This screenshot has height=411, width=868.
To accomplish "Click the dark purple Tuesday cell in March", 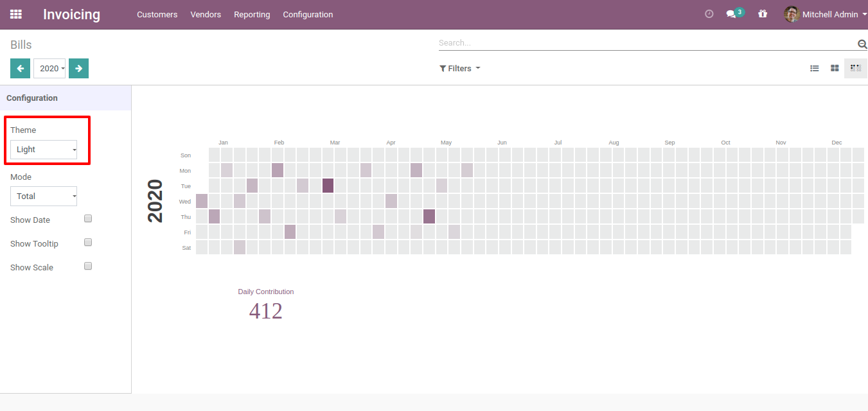I will (x=328, y=186).
